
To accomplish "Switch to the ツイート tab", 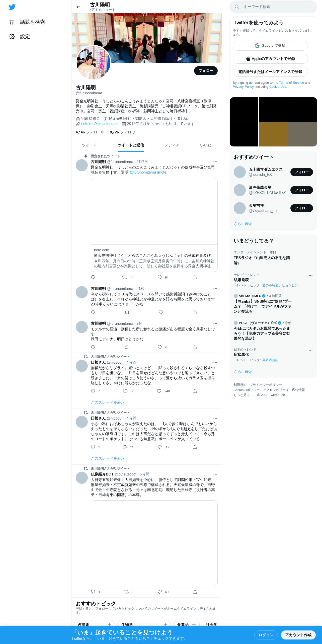I will click(x=89, y=145).
